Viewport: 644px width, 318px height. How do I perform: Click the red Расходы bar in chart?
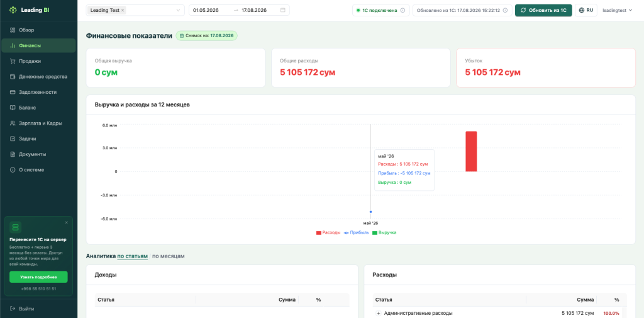(471, 151)
